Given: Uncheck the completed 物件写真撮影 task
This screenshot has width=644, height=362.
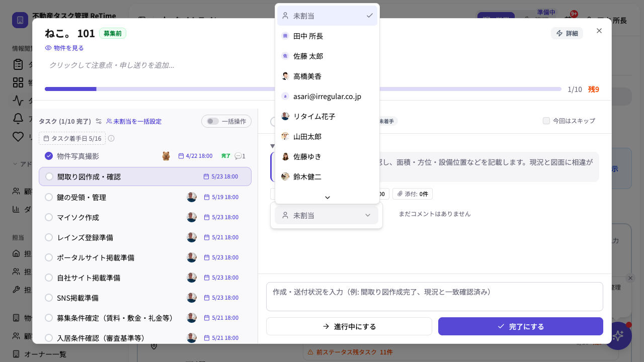Looking at the screenshot, I should 49,156.
